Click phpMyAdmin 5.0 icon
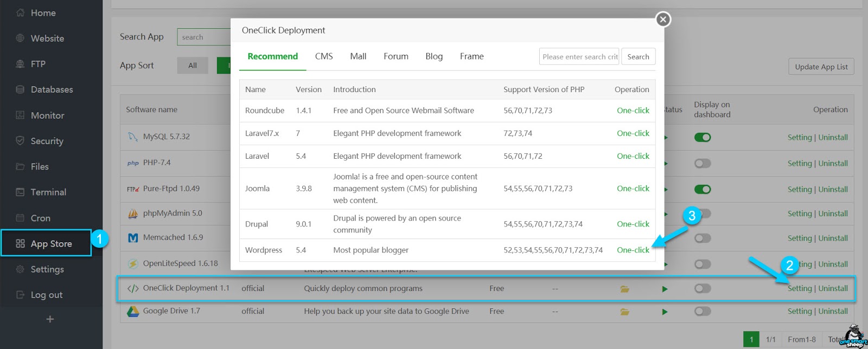This screenshot has height=349, width=868. [x=133, y=214]
